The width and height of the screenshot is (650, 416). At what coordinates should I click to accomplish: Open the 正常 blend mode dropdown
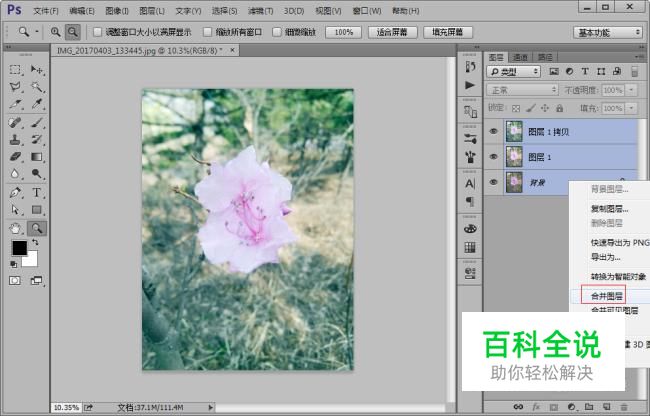pyautogui.click(x=522, y=90)
